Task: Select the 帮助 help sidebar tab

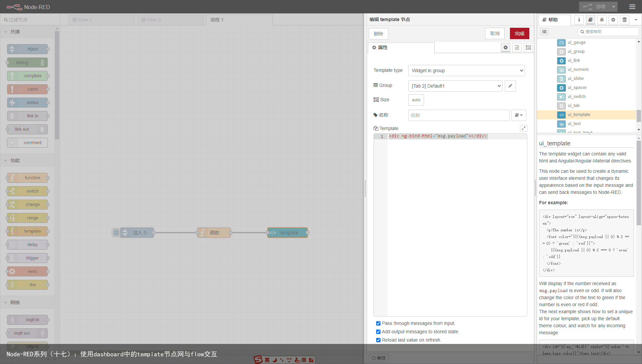Action: (554, 20)
